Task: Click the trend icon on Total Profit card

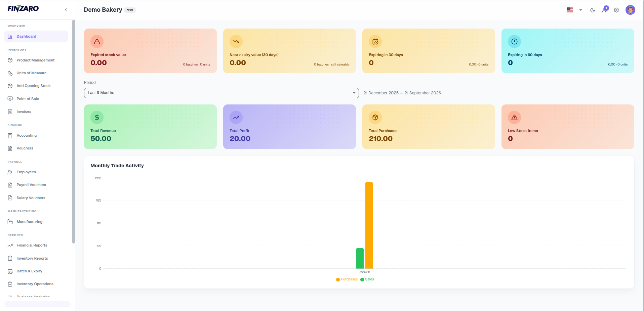Action: pyautogui.click(x=236, y=118)
